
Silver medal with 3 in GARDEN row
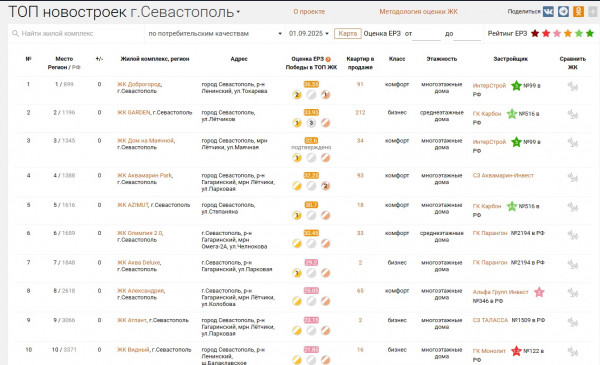pos(311,123)
